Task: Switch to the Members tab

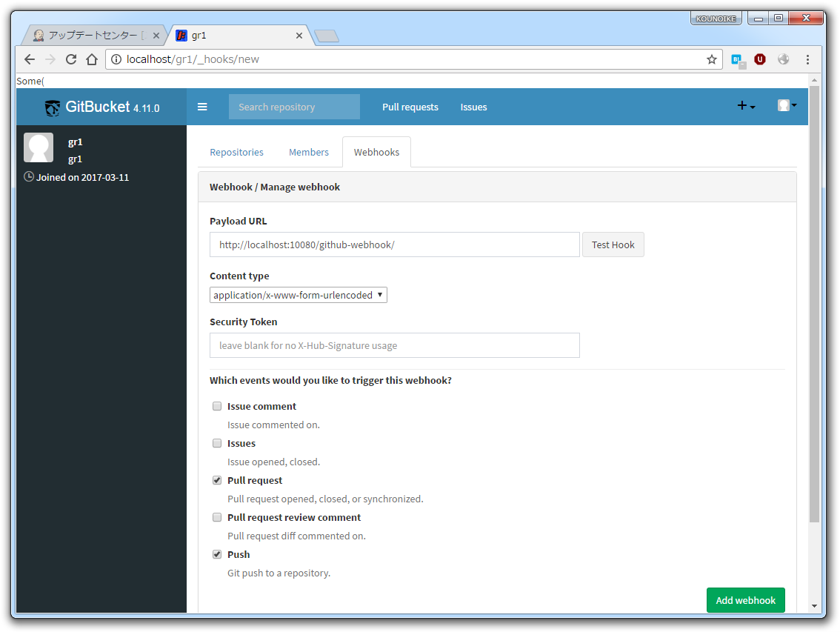Action: click(x=309, y=152)
